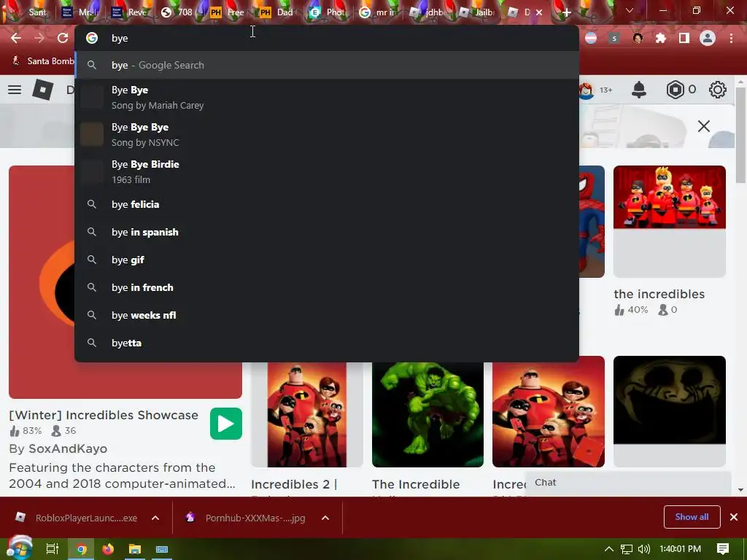The image size is (747, 560).
Task: Open File Explorer from the taskbar
Action: point(135,549)
